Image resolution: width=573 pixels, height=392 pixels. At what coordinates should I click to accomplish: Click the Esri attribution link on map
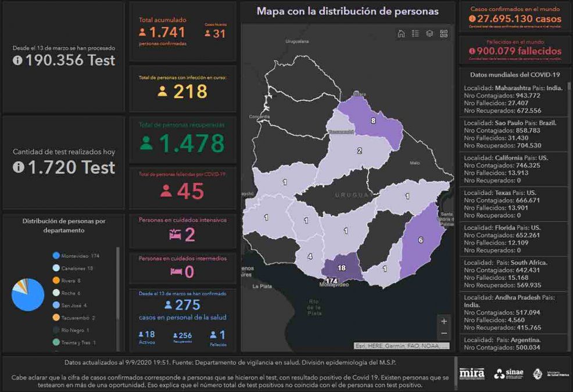pos(401,346)
